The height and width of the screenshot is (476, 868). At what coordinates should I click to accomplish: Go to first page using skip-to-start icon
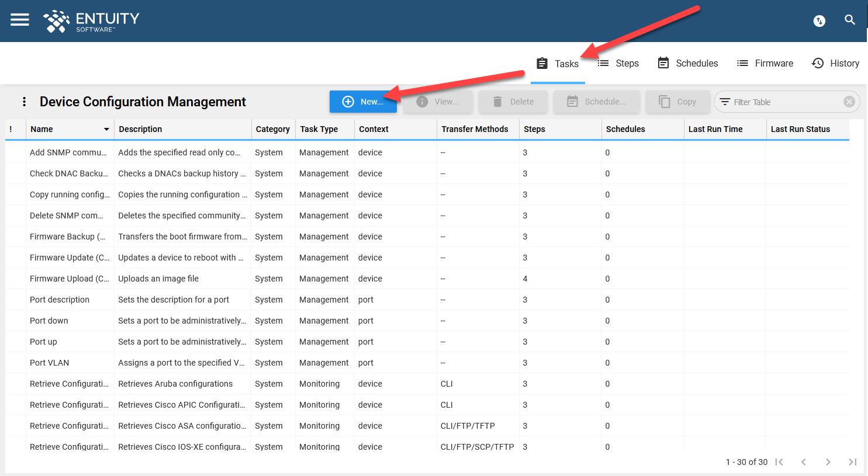tap(779, 461)
